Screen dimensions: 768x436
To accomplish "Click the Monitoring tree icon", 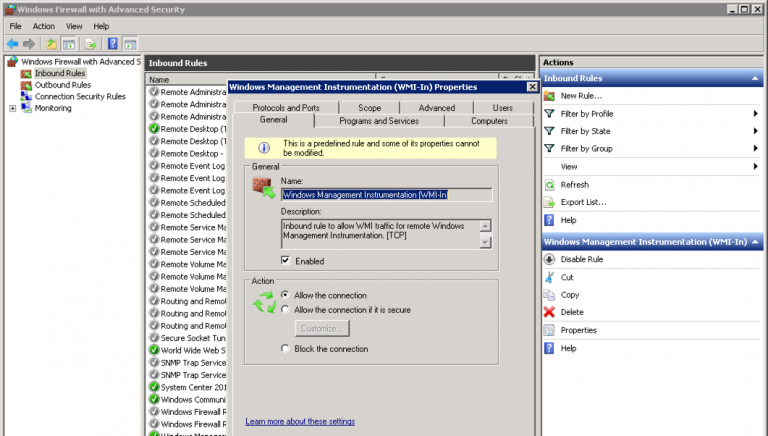I will click(26, 108).
